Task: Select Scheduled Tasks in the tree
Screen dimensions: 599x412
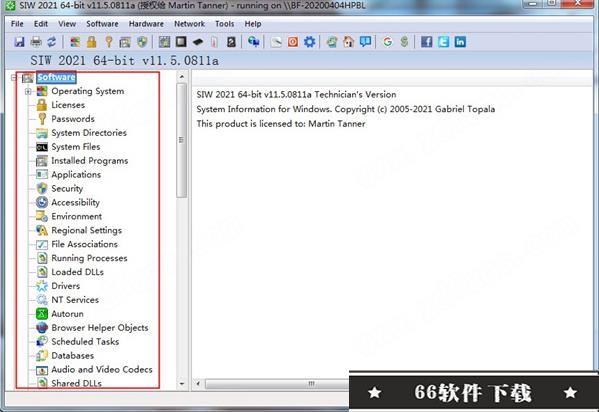Action: (85, 342)
